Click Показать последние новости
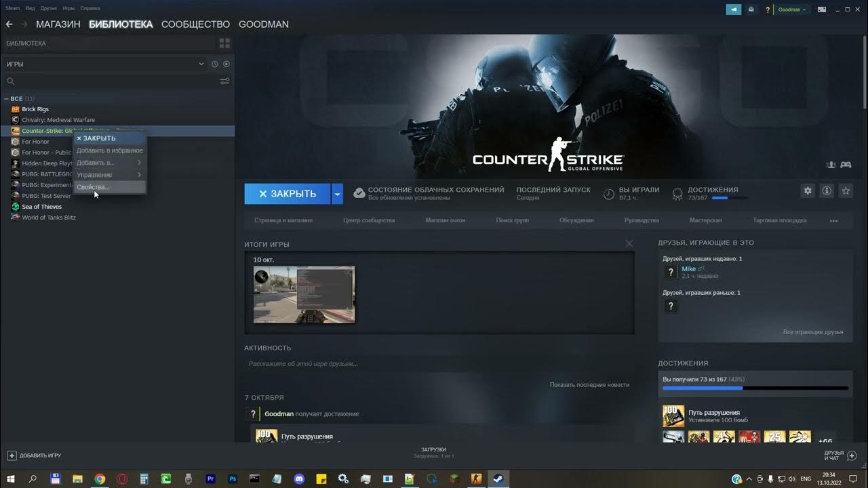The width and height of the screenshot is (868, 488). coord(589,385)
